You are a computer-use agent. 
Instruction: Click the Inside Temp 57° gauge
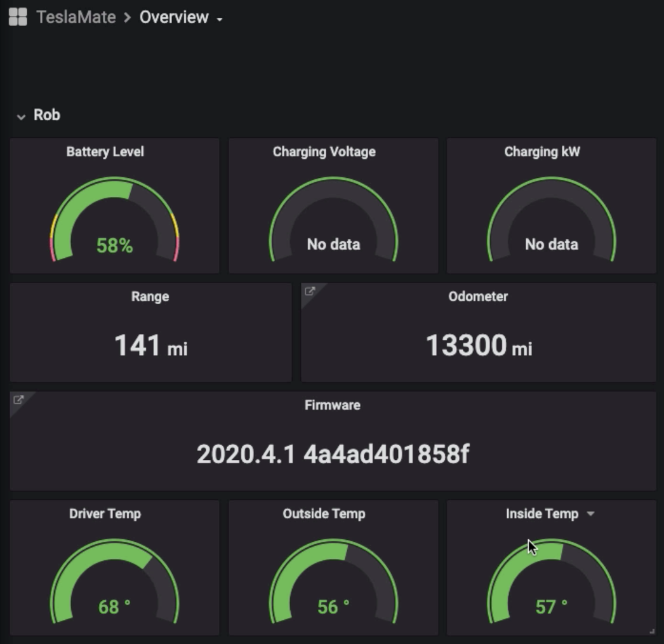pyautogui.click(x=552, y=581)
